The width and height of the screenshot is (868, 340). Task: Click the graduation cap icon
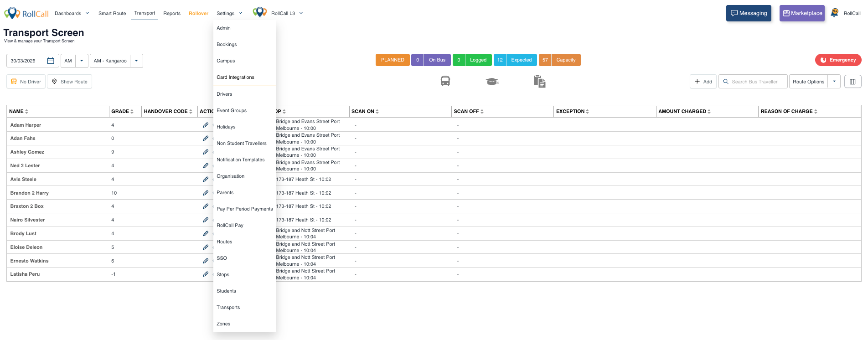492,81
